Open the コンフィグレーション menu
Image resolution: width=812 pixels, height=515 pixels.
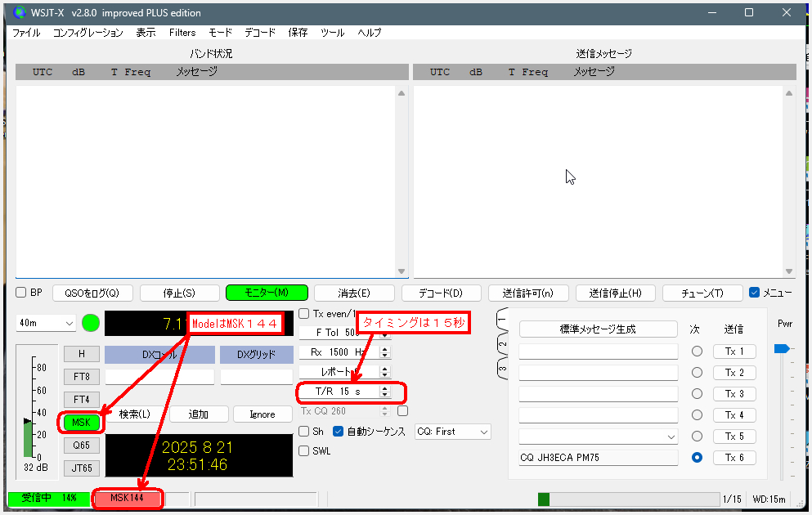pyautogui.click(x=88, y=33)
